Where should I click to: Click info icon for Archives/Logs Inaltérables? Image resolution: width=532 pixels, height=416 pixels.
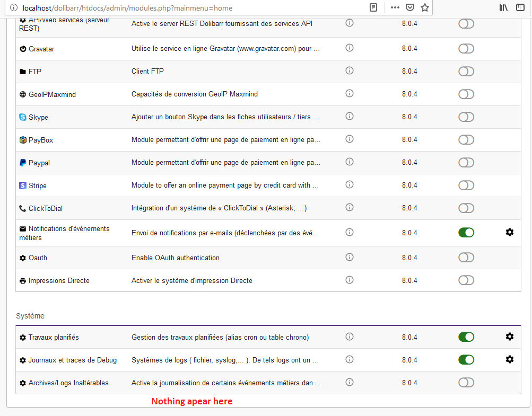click(349, 382)
